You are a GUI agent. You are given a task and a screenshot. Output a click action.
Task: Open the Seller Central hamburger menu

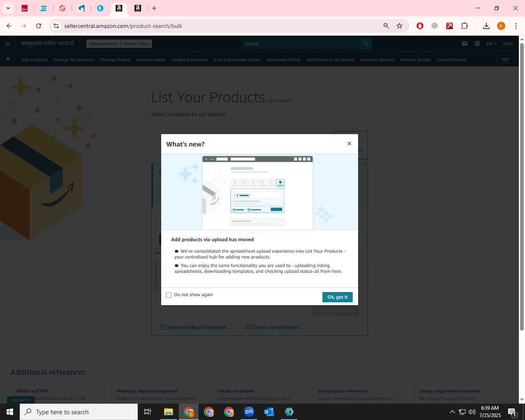[x=8, y=43]
